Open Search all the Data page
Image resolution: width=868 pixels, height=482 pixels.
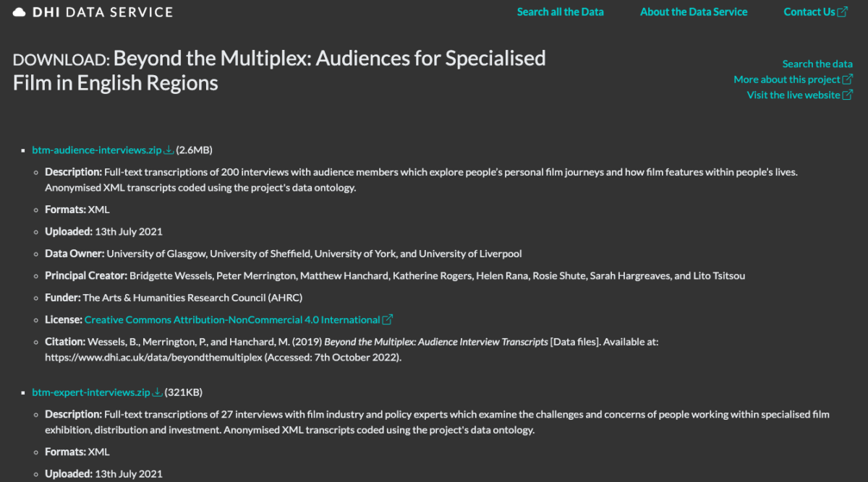point(560,12)
